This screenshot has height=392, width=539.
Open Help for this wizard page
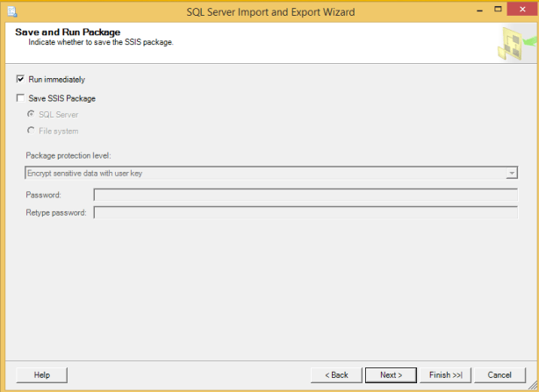(x=41, y=375)
